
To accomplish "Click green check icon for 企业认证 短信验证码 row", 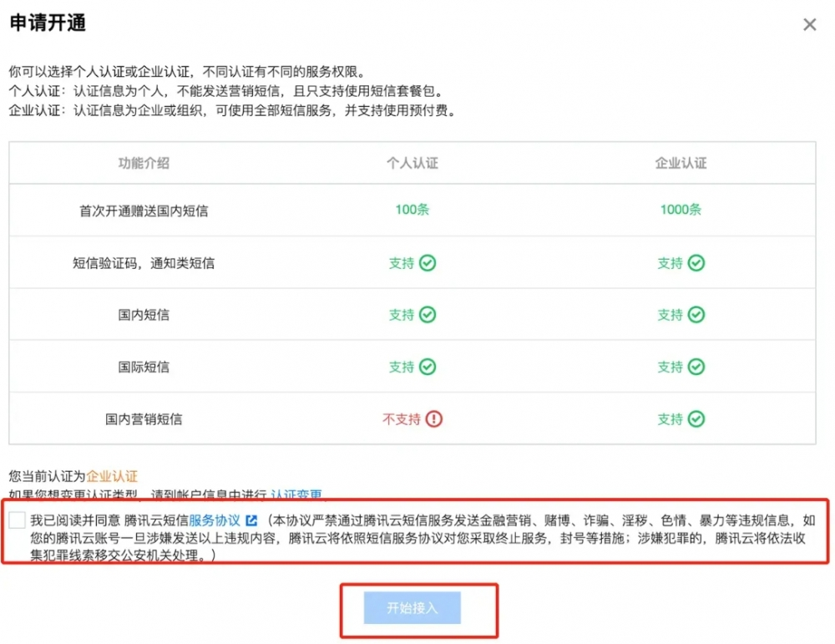I will pyautogui.click(x=696, y=263).
